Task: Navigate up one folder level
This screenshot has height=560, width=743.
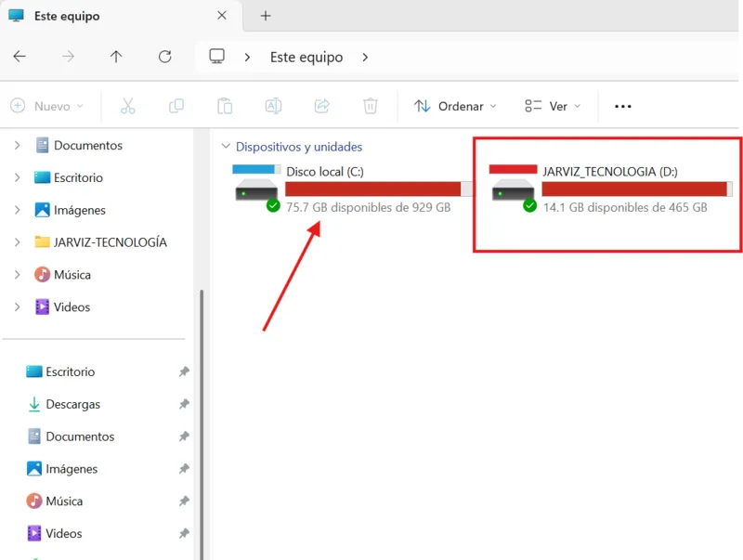Action: coord(116,57)
